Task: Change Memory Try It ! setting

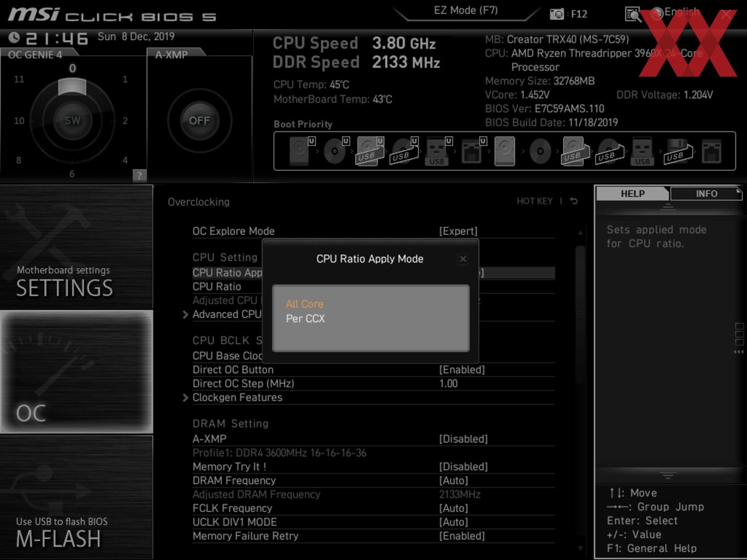Action: pos(463,467)
